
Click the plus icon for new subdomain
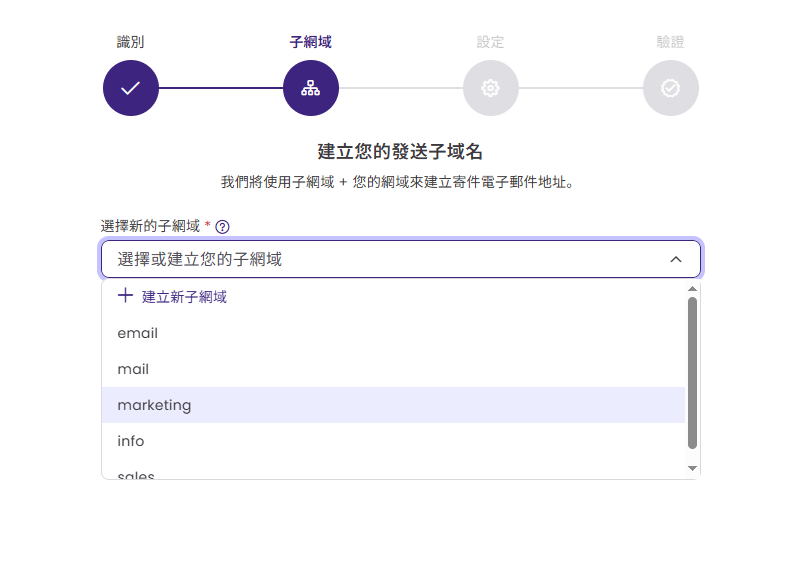click(125, 296)
